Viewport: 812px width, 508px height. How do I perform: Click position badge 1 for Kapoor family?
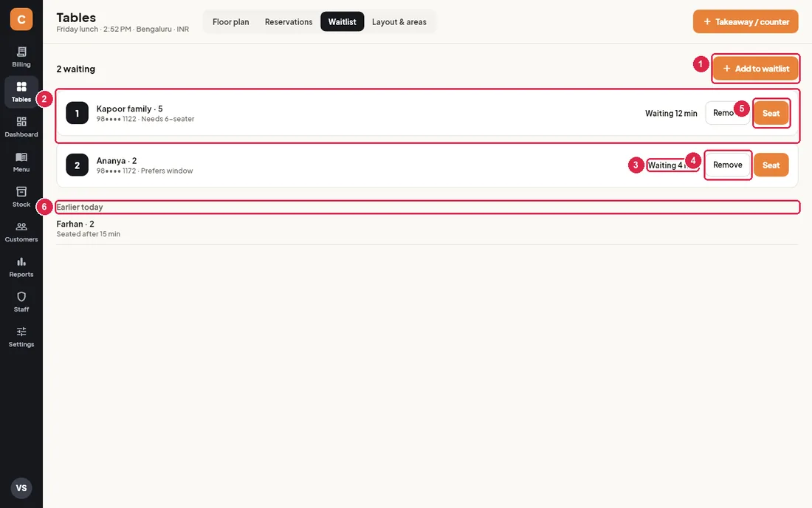[x=78, y=113]
